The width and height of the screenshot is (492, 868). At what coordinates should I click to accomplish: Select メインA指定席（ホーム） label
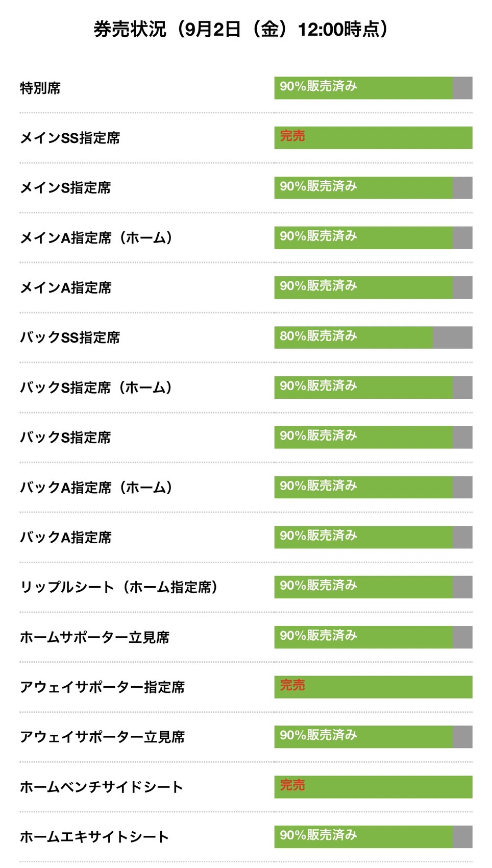pos(96,238)
